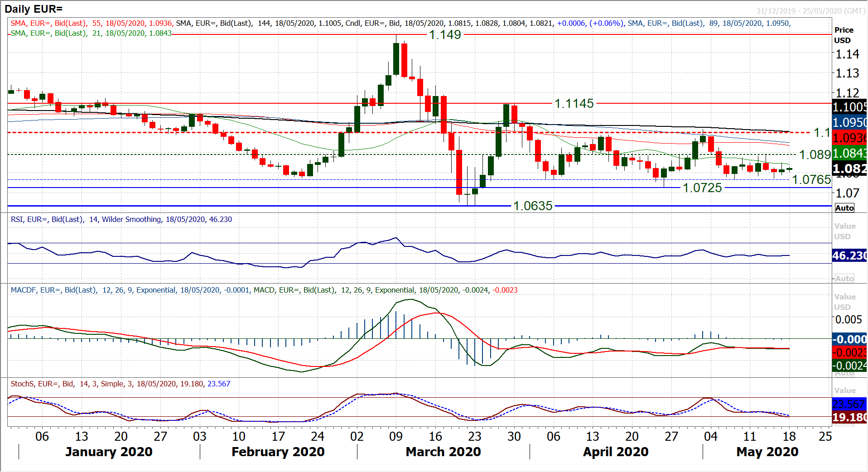Click the Auto button on RSI panel

844,279
